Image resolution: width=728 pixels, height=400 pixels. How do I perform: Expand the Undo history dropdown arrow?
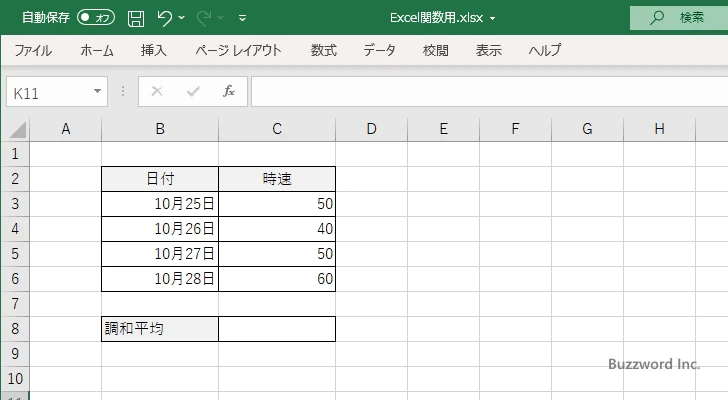point(182,18)
